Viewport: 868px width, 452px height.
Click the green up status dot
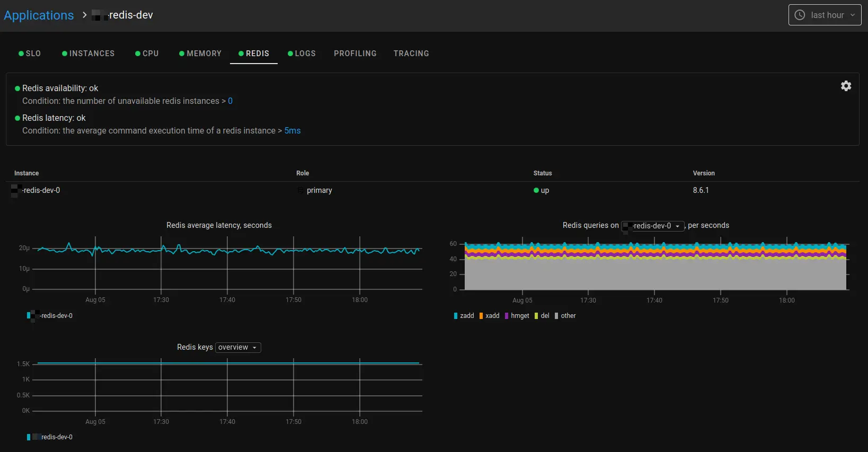[536, 190]
